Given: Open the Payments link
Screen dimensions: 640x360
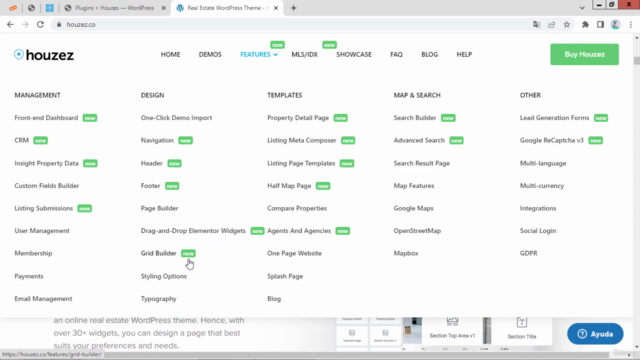Looking at the screenshot, I should (x=29, y=276).
